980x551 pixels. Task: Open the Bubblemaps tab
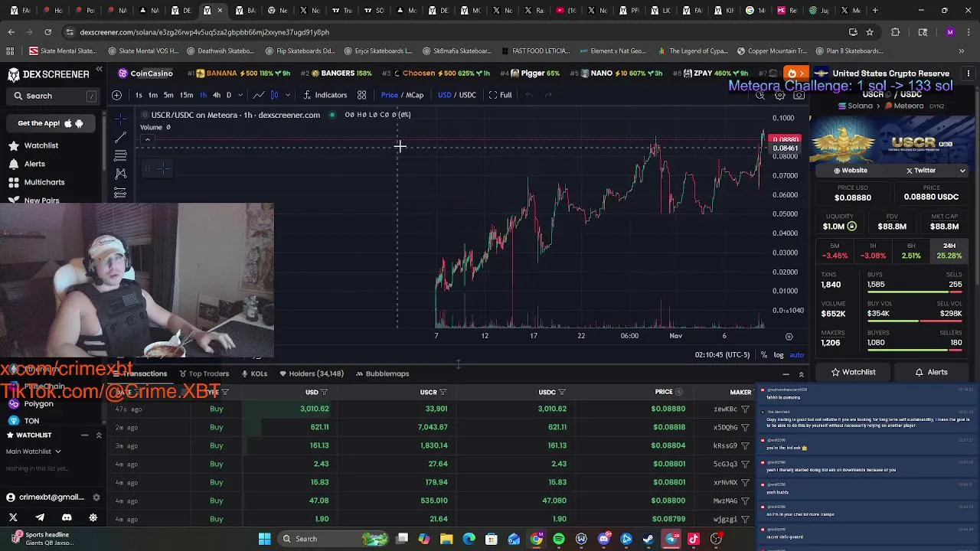click(382, 373)
